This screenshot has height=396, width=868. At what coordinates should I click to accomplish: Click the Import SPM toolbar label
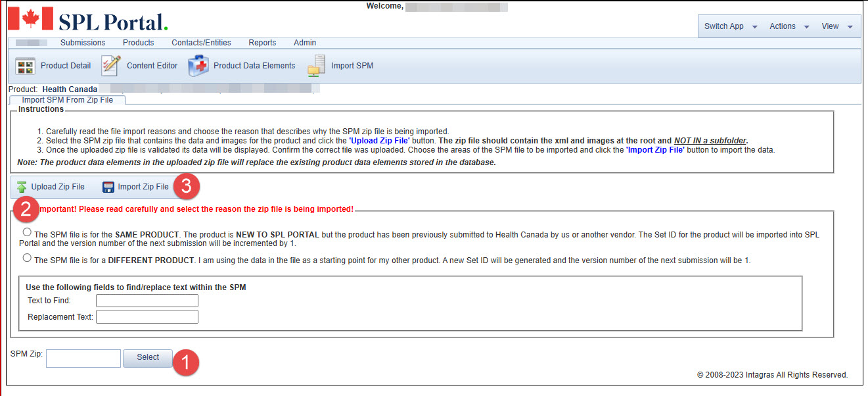[352, 66]
